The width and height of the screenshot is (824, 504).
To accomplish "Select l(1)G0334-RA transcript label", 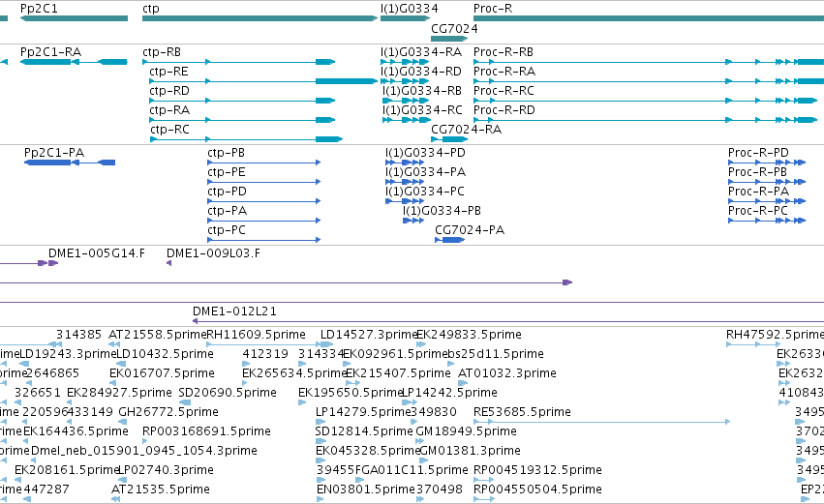I will click(421, 52).
